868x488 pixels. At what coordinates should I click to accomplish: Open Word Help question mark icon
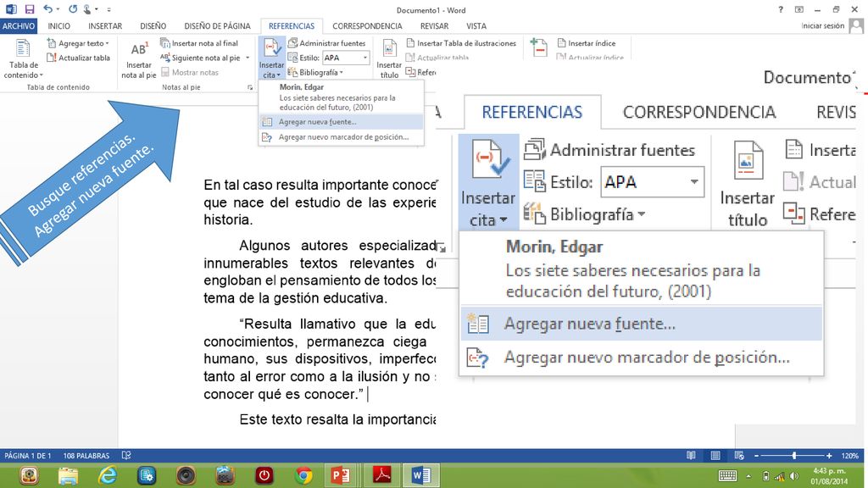(x=781, y=9)
